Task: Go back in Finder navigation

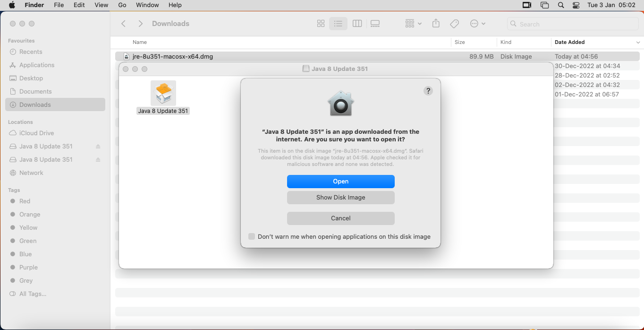Action: pos(124,24)
